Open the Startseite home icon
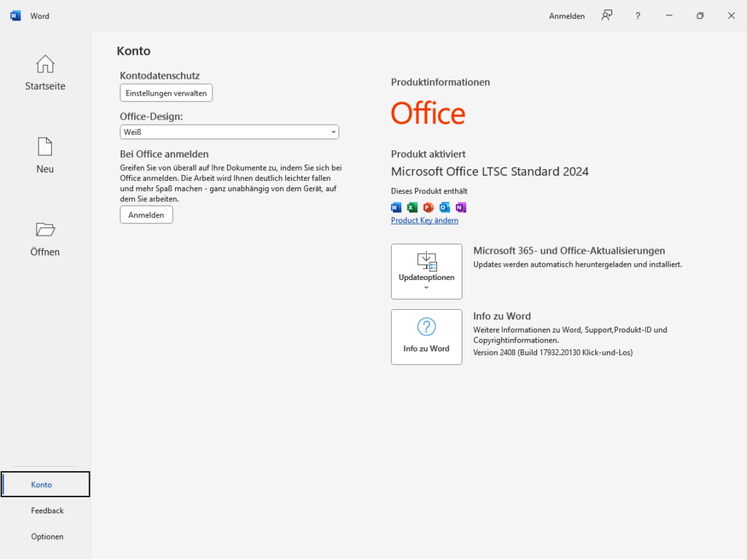 coord(45,64)
